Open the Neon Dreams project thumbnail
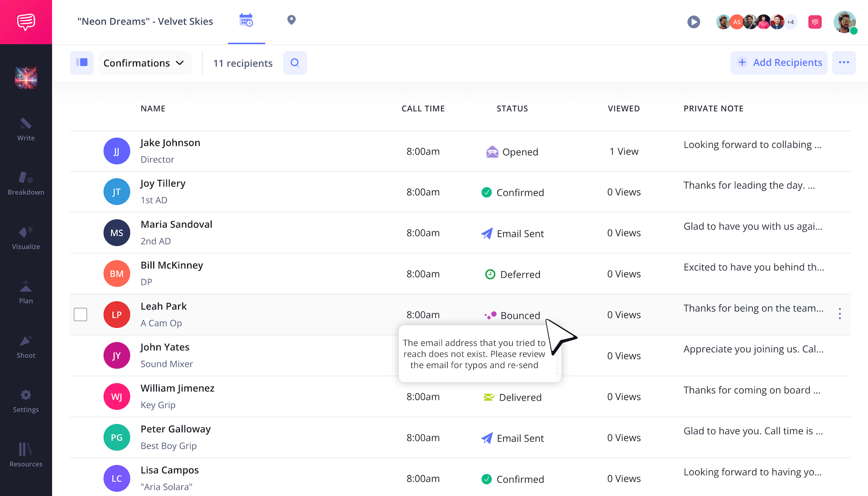868x496 pixels. coord(26,78)
